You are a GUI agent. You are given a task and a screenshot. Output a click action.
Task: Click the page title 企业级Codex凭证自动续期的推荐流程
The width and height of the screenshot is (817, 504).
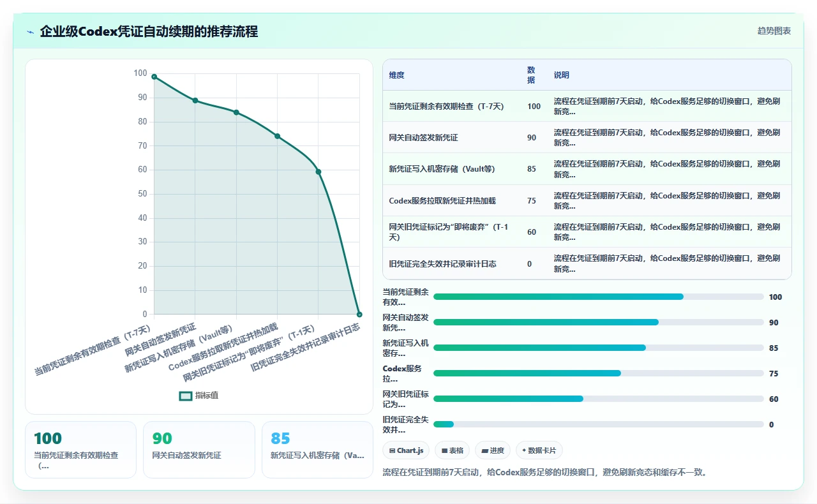coord(149,32)
